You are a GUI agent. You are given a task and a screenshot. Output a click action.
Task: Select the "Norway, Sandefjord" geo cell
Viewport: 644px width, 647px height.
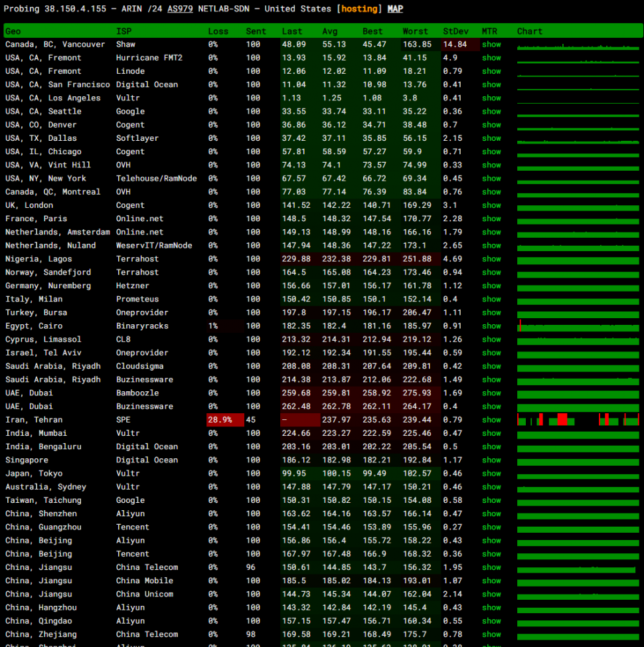pos(48,272)
